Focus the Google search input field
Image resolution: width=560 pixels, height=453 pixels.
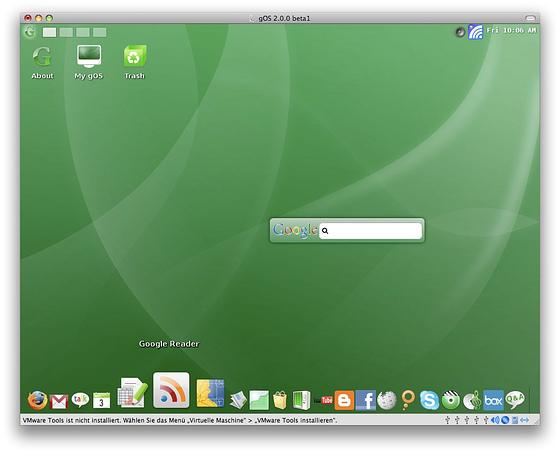click(x=370, y=231)
